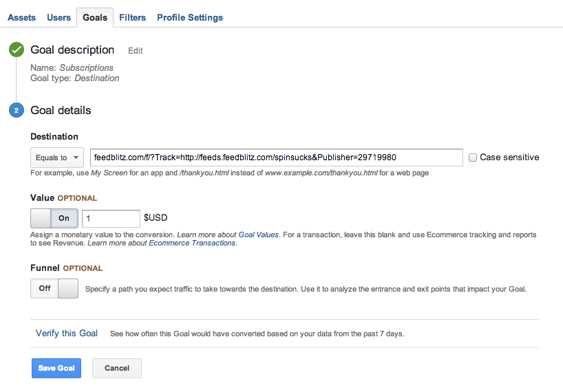This screenshot has width=563, height=392.
Task: Open the 'Equals to' match type dropdown
Action: [x=57, y=157]
